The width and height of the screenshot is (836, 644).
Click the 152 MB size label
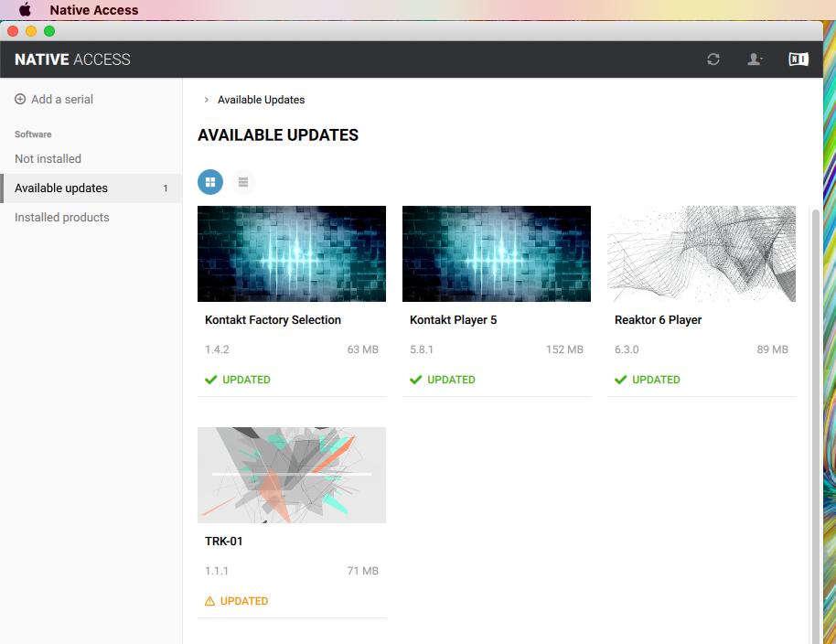[564, 349]
